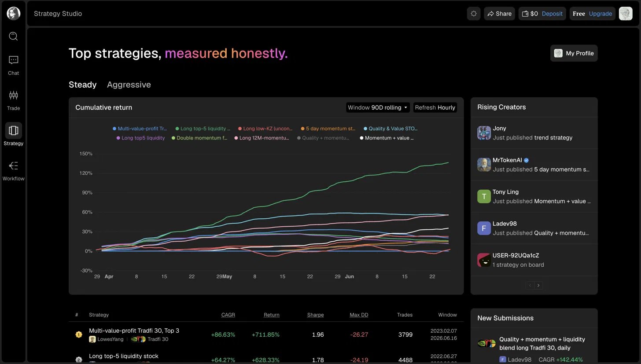Click the wallet balance $0 icon
This screenshot has width=641, height=364.
(x=525, y=14)
